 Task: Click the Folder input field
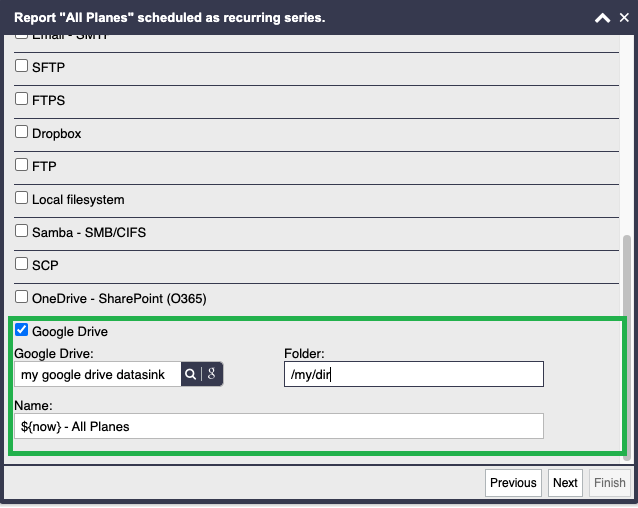click(413, 374)
